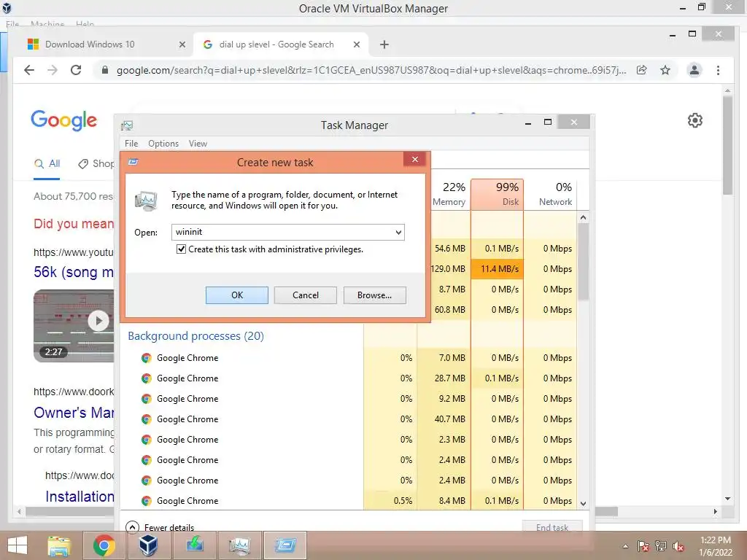Click the Chrome address bar URL
The width and height of the screenshot is (747, 560).
(371, 71)
